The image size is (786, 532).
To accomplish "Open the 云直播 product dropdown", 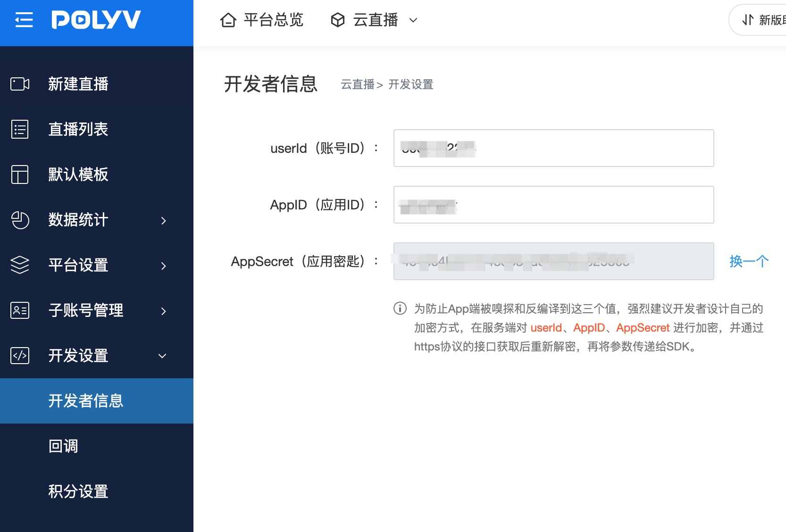I will pos(414,21).
